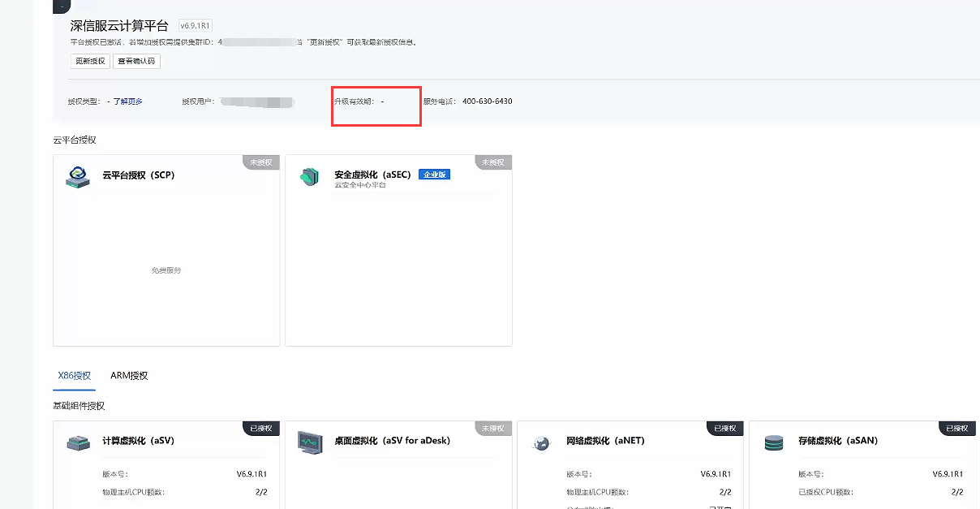Click the V6.9.1R1 version value in the aSAN card
The height and width of the screenshot is (509, 980).
[948, 474]
